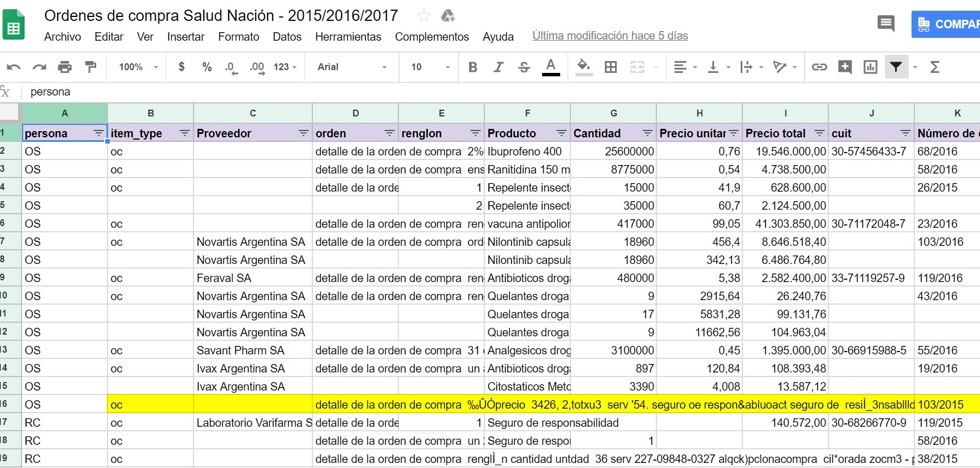
Task: Open horizontal align options
Action: pos(685,67)
